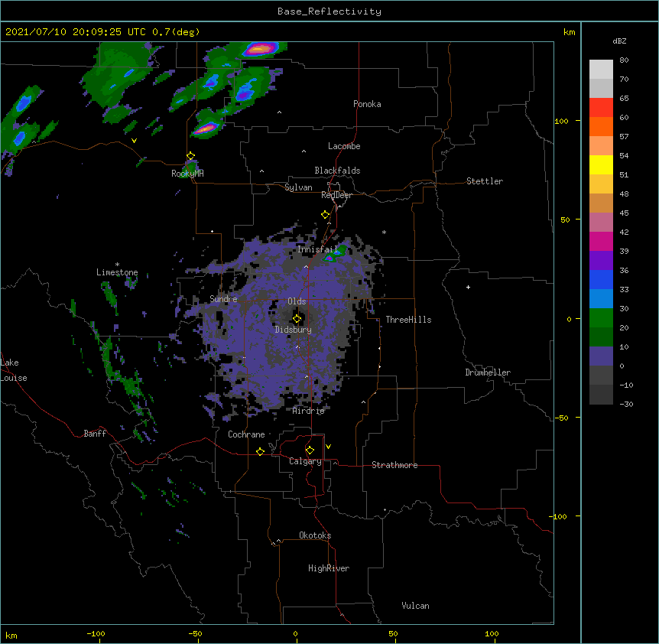Image resolution: width=659 pixels, height=644 pixels.
Task: Click the Sundre town label
Action: (223, 299)
